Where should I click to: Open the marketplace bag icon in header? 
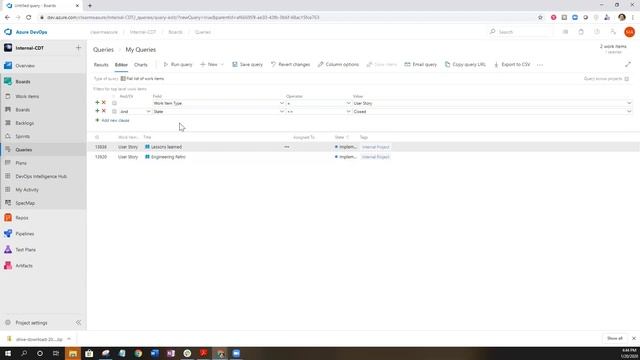[x=581, y=32]
